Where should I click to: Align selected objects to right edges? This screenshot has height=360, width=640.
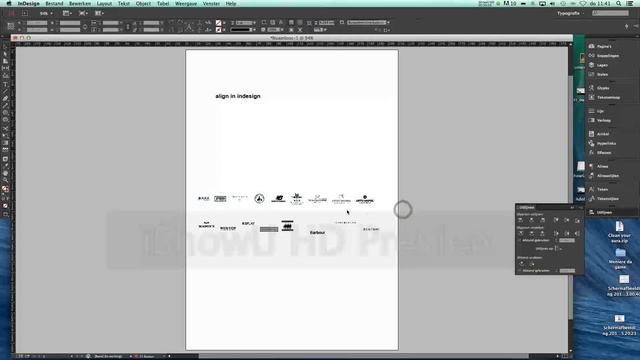pyautogui.click(x=542, y=220)
